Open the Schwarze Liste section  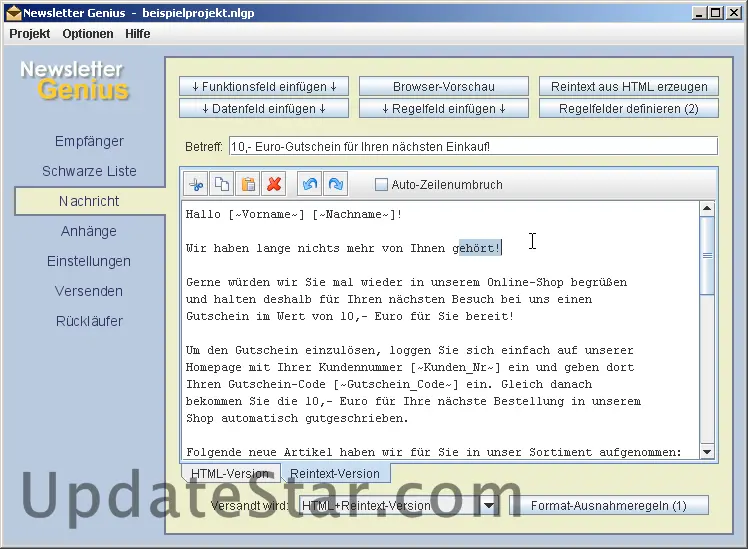89,171
